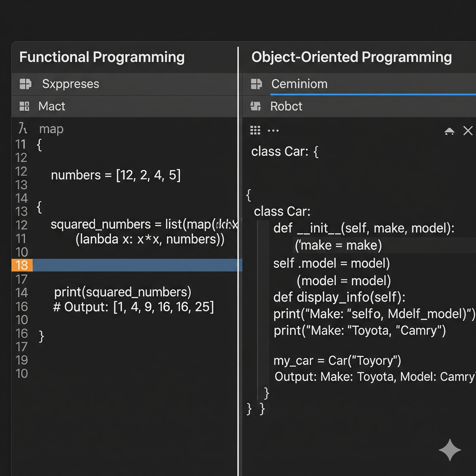This screenshot has width=476, height=476.
Task: Open the three-dots more options menu
Action: [273, 131]
